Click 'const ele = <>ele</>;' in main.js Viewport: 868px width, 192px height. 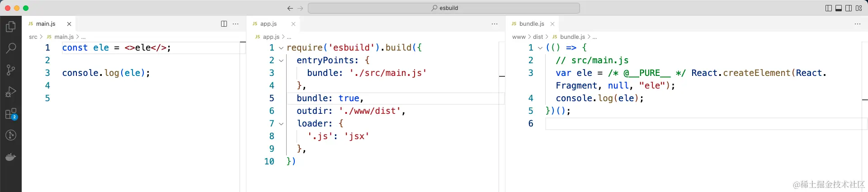(x=117, y=48)
